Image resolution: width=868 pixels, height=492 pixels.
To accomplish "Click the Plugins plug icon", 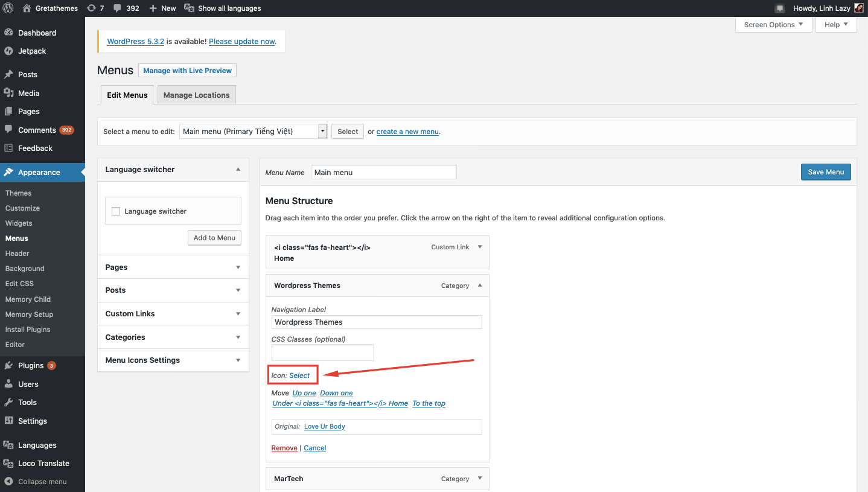I will [8, 365].
